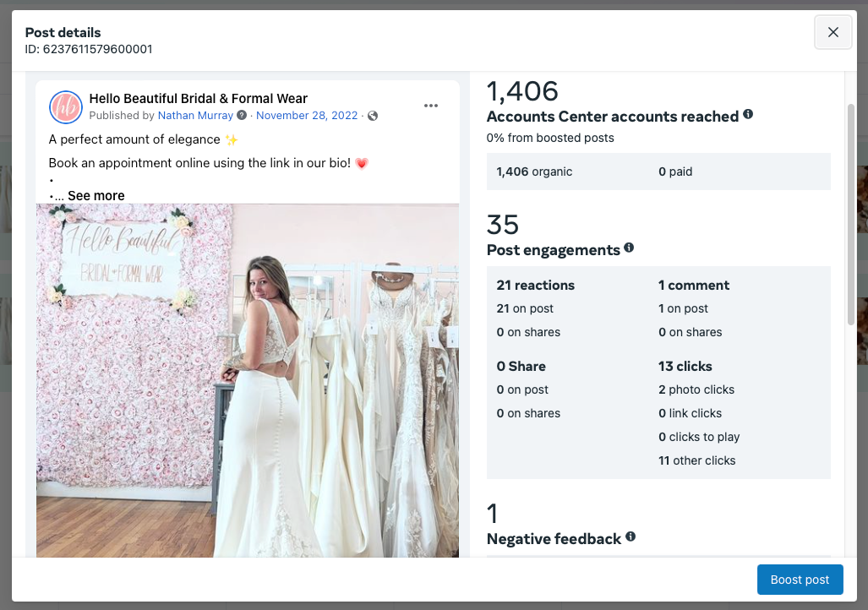The height and width of the screenshot is (610, 868).
Task: Select the '0 link clicks' row
Action: click(690, 413)
